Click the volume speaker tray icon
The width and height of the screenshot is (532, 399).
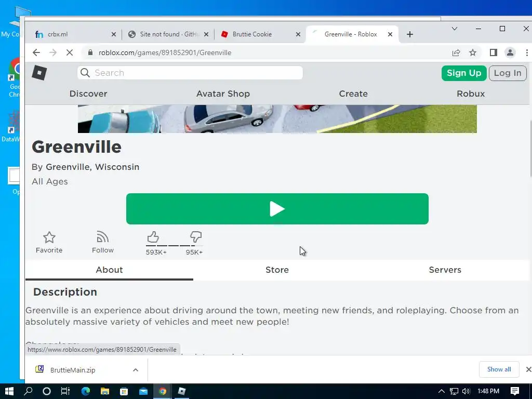click(466, 391)
